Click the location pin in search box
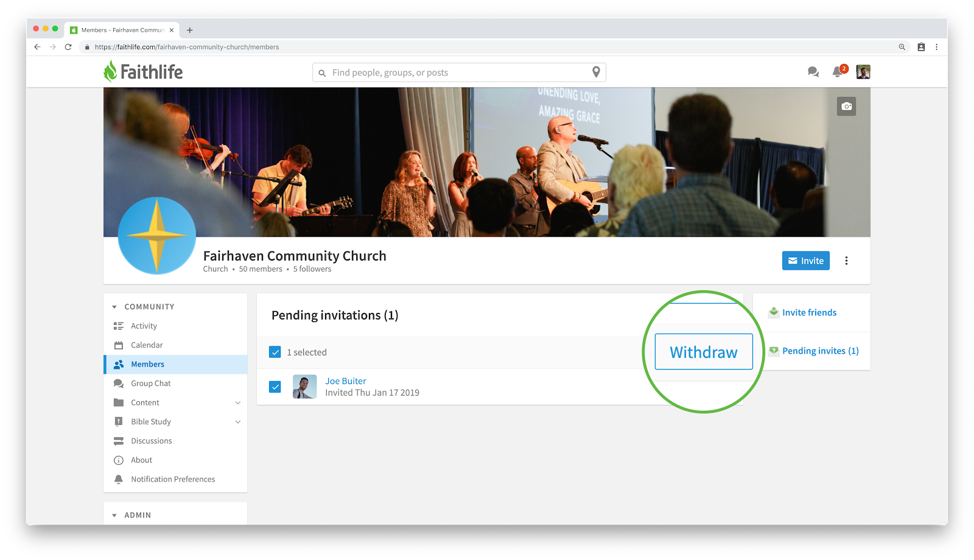This screenshot has height=560, width=974. tap(596, 72)
